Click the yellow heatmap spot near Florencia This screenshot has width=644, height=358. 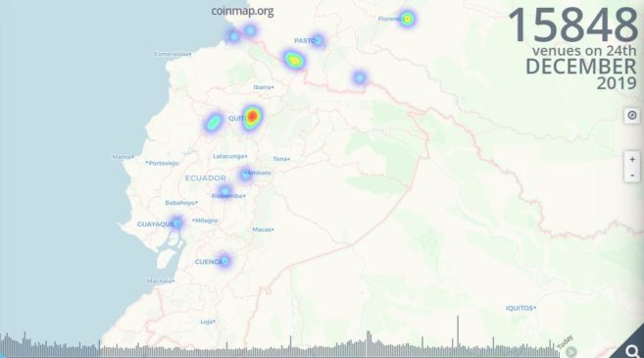pyautogui.click(x=407, y=19)
